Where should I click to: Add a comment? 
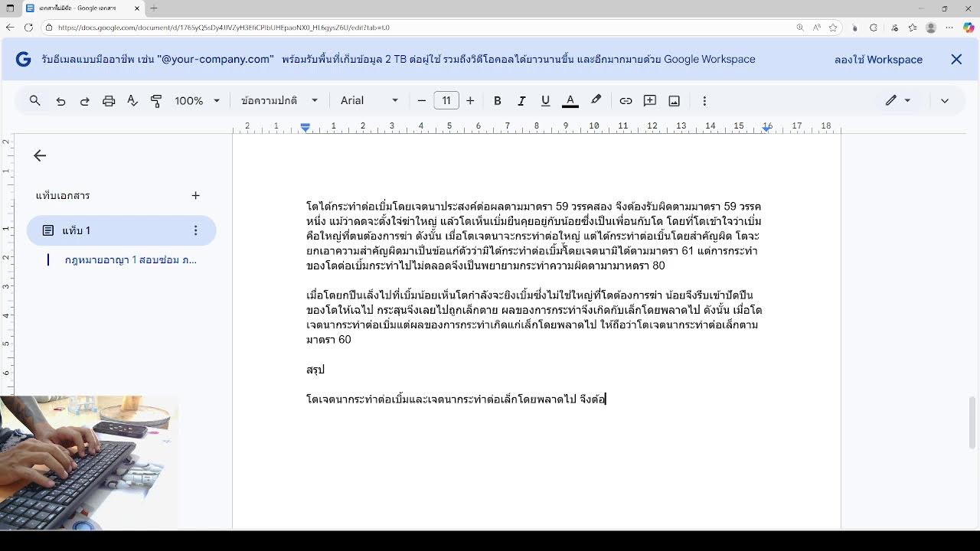pos(650,100)
